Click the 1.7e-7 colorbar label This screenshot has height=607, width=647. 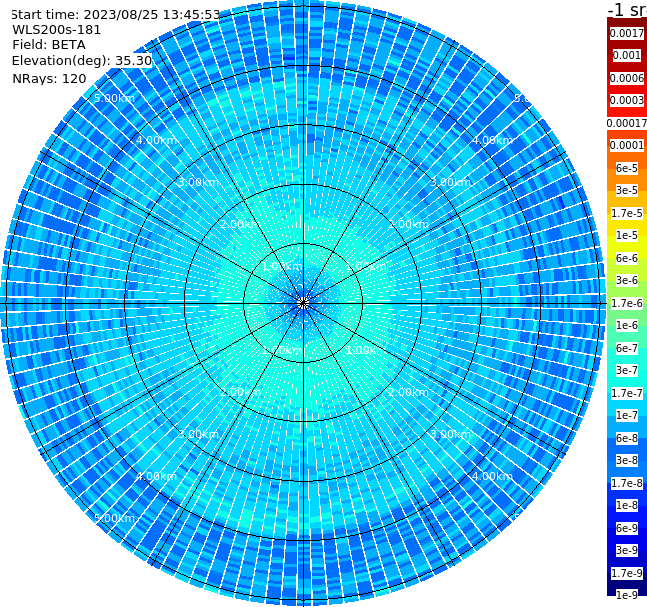pyautogui.click(x=627, y=393)
